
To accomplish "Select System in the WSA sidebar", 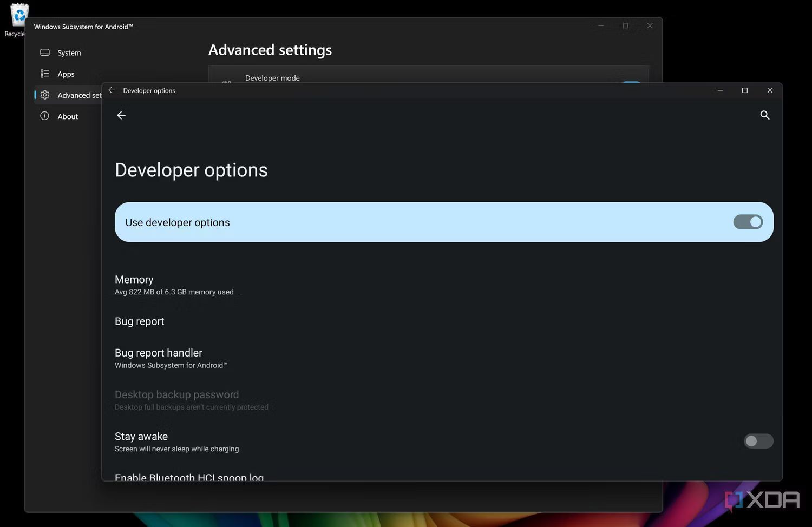I will [69, 52].
